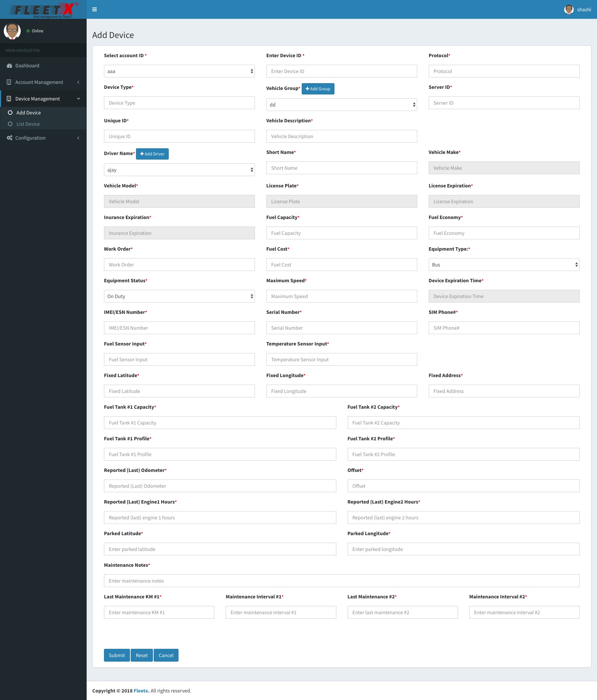The height and width of the screenshot is (700, 597).
Task: Expand the Configuration menu
Action: point(31,138)
